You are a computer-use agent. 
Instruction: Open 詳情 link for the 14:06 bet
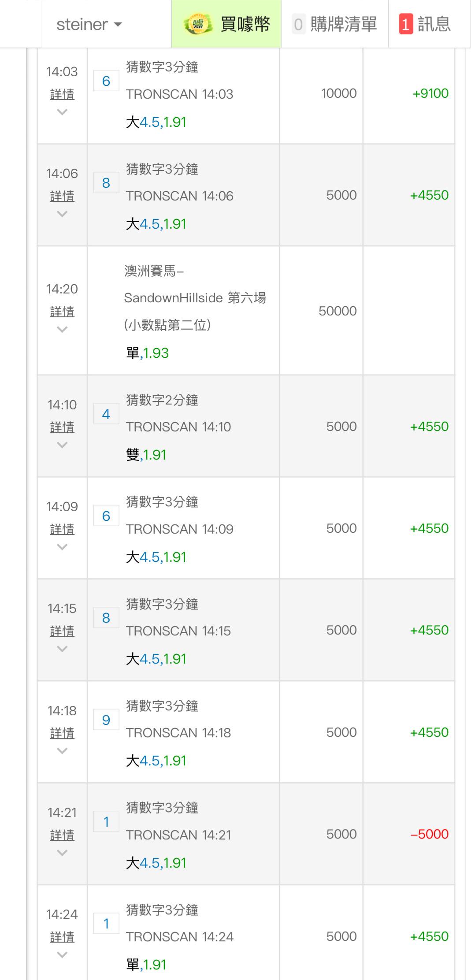click(x=62, y=196)
